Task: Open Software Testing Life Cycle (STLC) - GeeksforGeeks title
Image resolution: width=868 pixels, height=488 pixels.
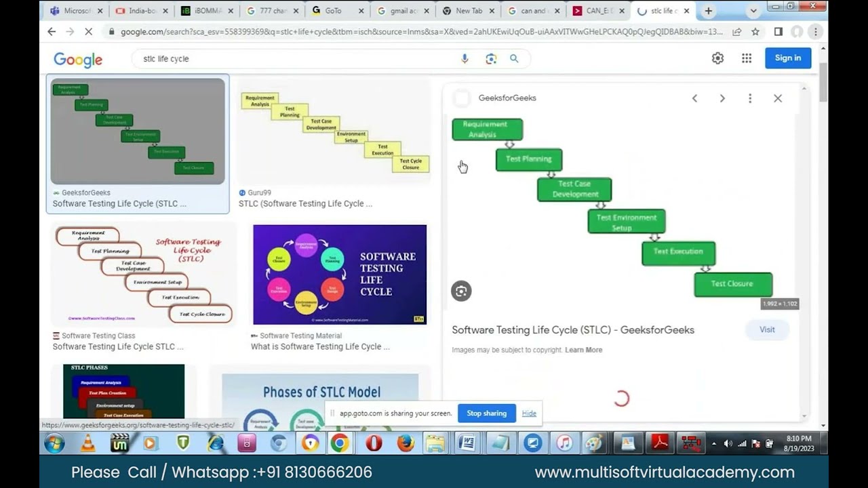Action: (x=573, y=330)
